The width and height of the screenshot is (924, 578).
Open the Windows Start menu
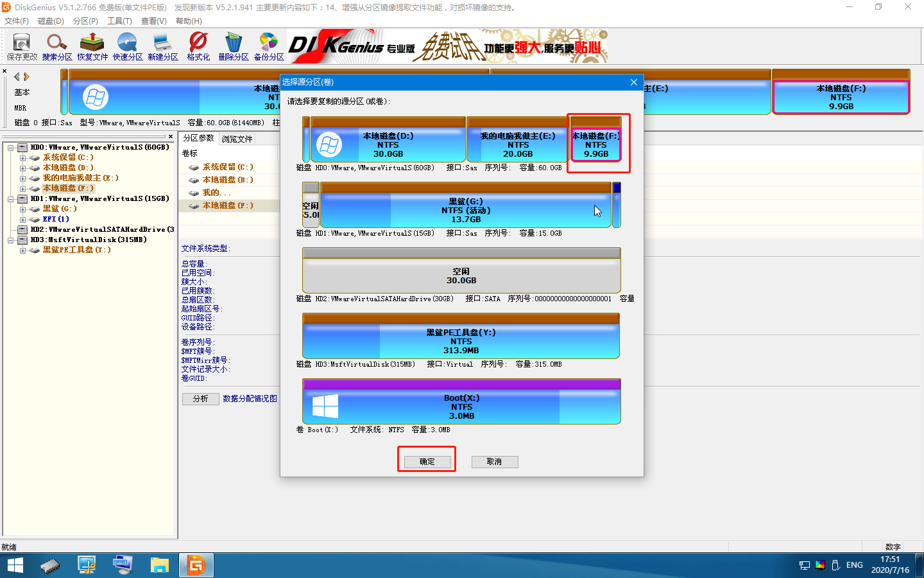point(15,565)
